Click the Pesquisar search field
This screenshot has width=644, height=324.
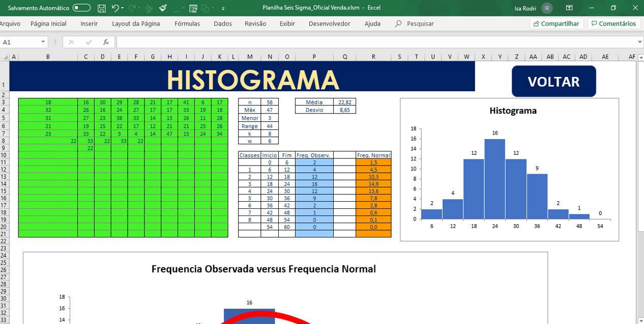click(x=420, y=24)
